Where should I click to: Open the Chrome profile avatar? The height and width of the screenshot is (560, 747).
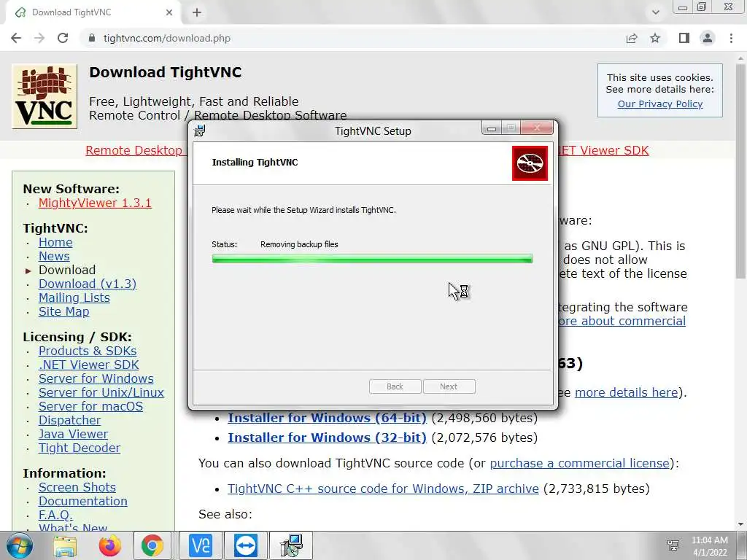coord(708,38)
